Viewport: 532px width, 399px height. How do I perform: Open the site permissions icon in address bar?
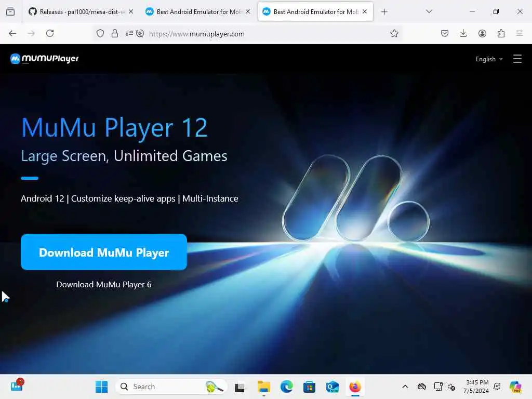(x=129, y=33)
